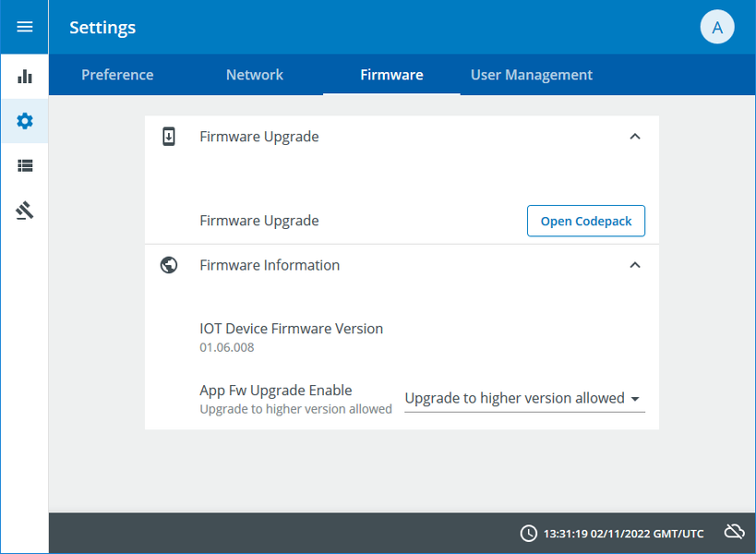Go to the bar chart dashboard icon

[25, 76]
